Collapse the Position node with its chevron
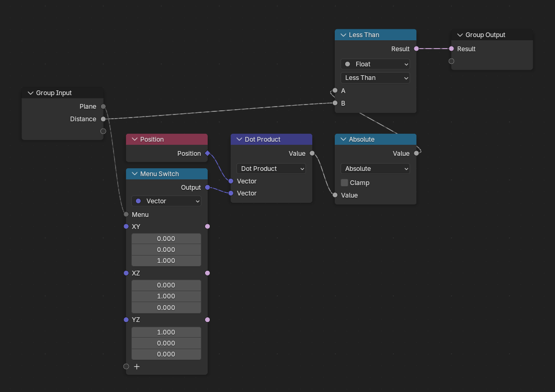Screen dimensions: 555x392 [x=134, y=140]
